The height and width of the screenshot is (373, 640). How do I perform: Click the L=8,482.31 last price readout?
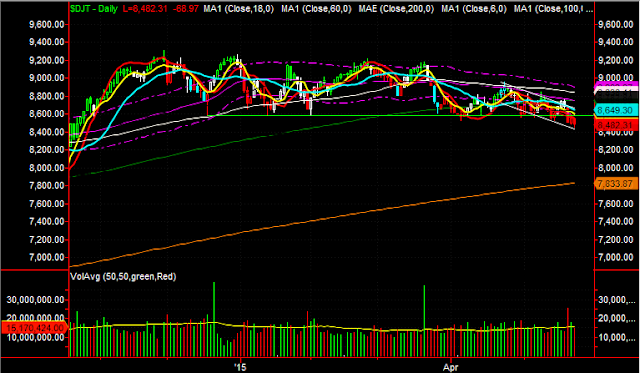click(x=145, y=9)
